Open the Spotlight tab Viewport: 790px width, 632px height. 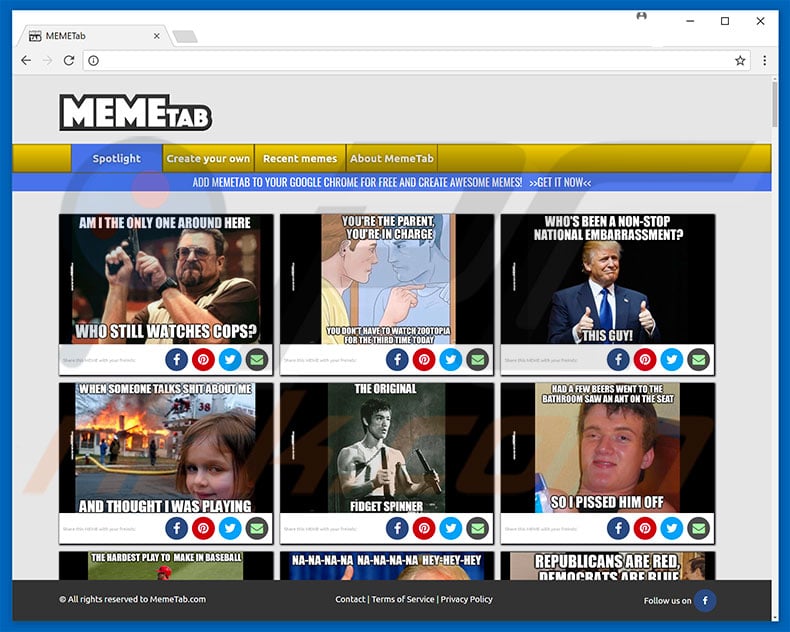click(x=117, y=158)
